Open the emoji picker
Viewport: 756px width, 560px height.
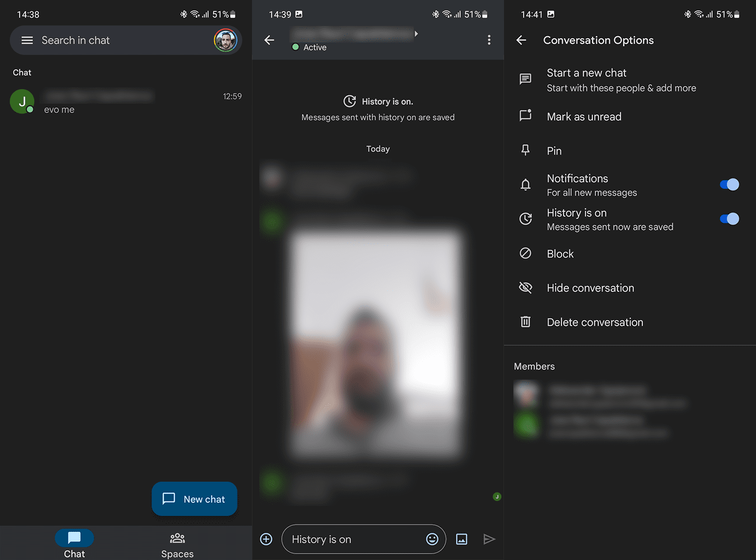tap(432, 539)
